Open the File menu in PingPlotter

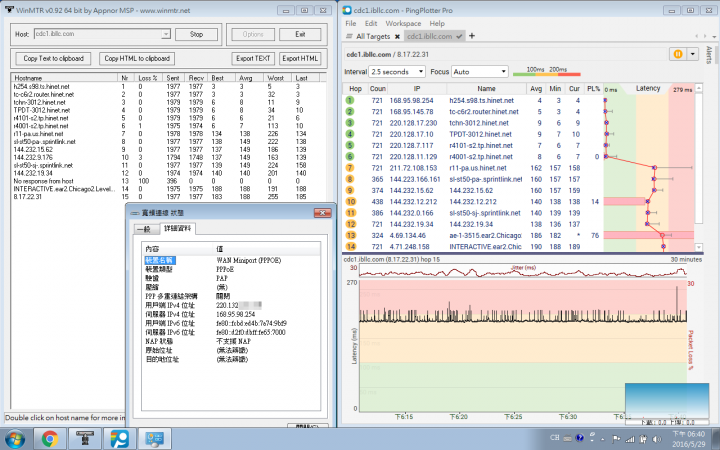pyautogui.click(x=350, y=23)
